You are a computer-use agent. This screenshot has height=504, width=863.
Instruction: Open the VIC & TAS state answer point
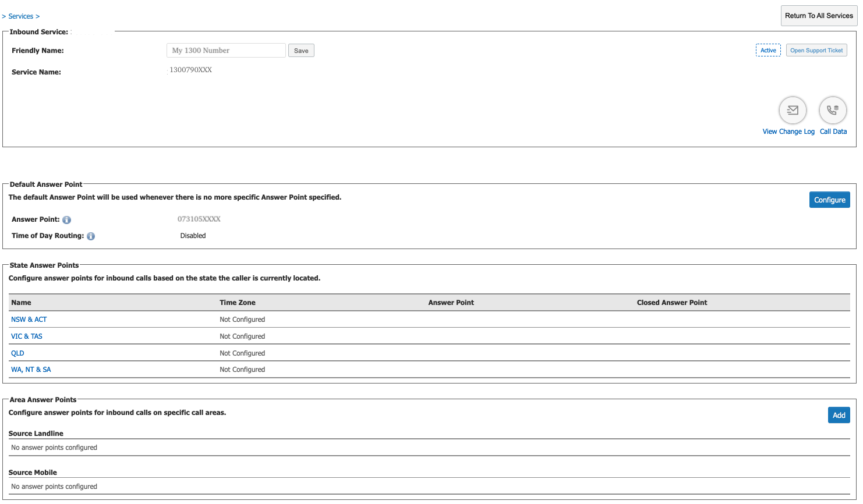click(x=27, y=336)
